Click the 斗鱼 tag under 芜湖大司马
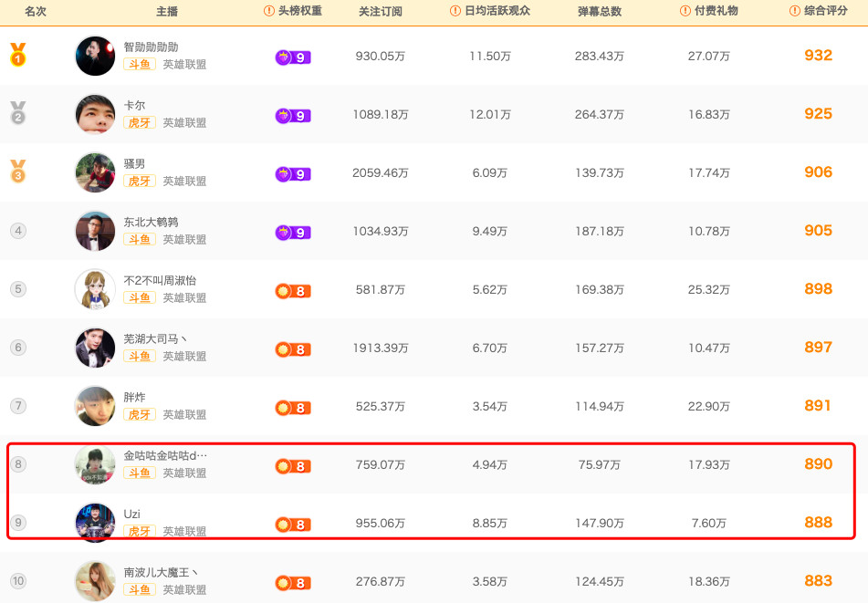 pos(140,357)
